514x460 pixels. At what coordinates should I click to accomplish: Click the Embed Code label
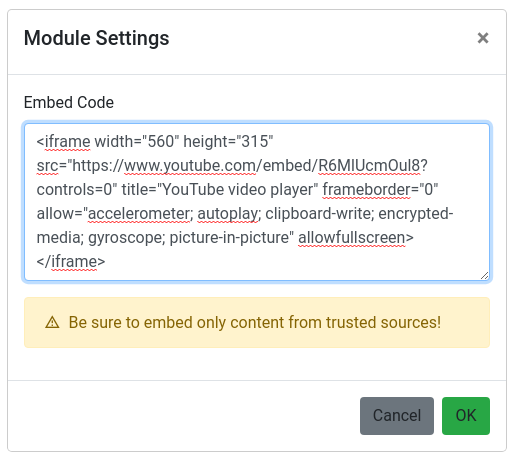[69, 102]
